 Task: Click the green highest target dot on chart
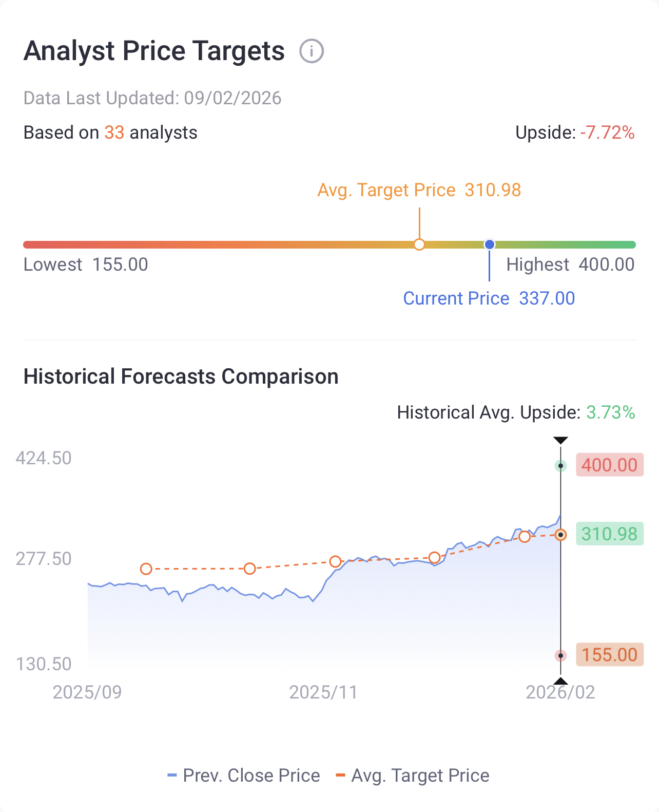(x=561, y=466)
